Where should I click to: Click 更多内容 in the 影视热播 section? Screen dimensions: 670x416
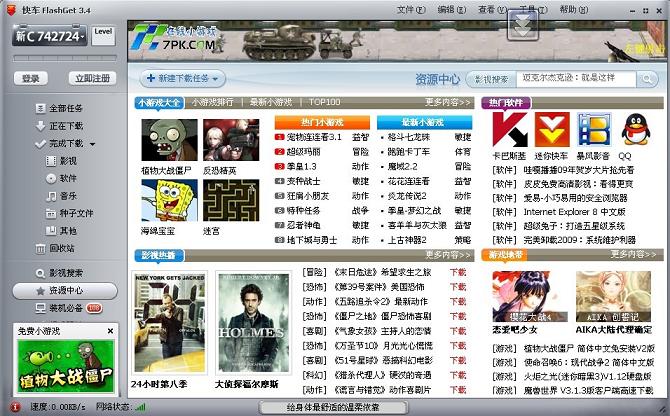[x=447, y=255]
